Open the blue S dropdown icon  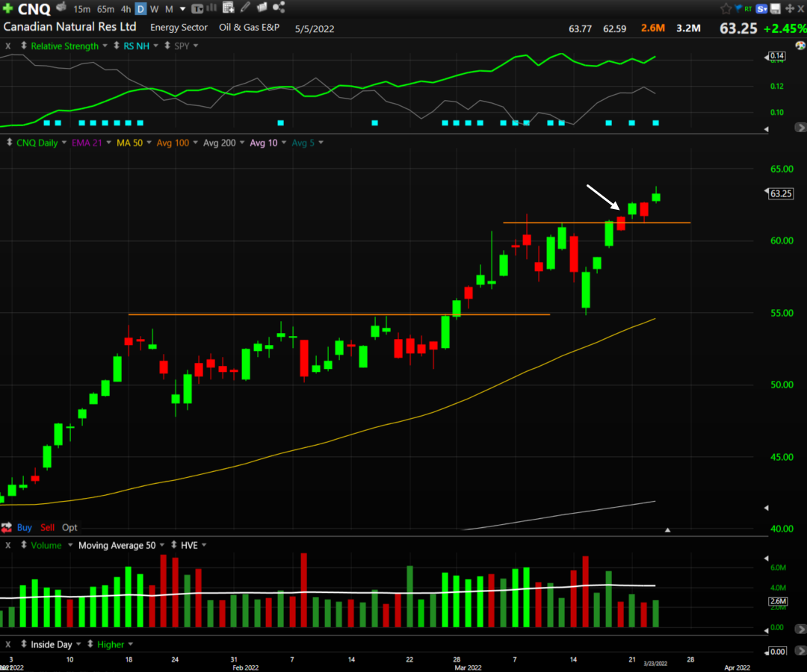761,9
